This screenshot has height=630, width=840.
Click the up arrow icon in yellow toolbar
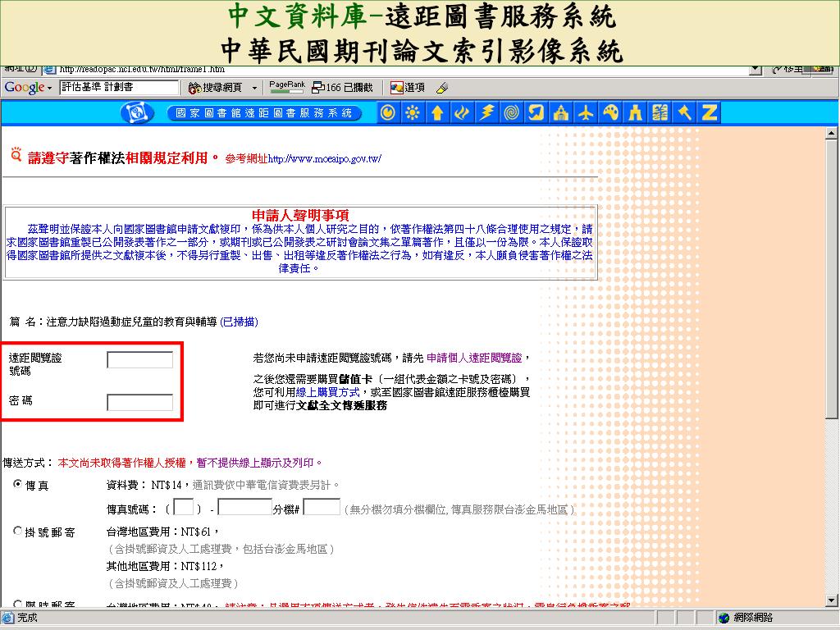(437, 112)
